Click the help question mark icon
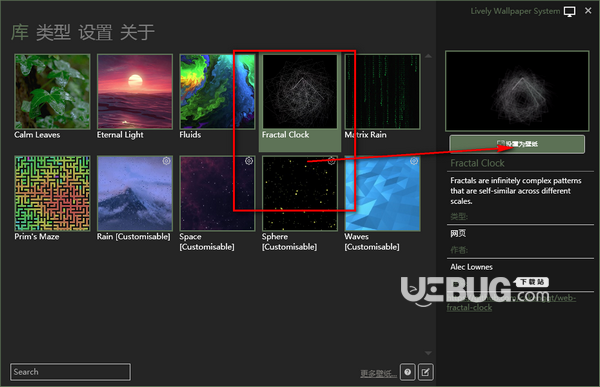The width and height of the screenshot is (600, 387). pos(408,372)
